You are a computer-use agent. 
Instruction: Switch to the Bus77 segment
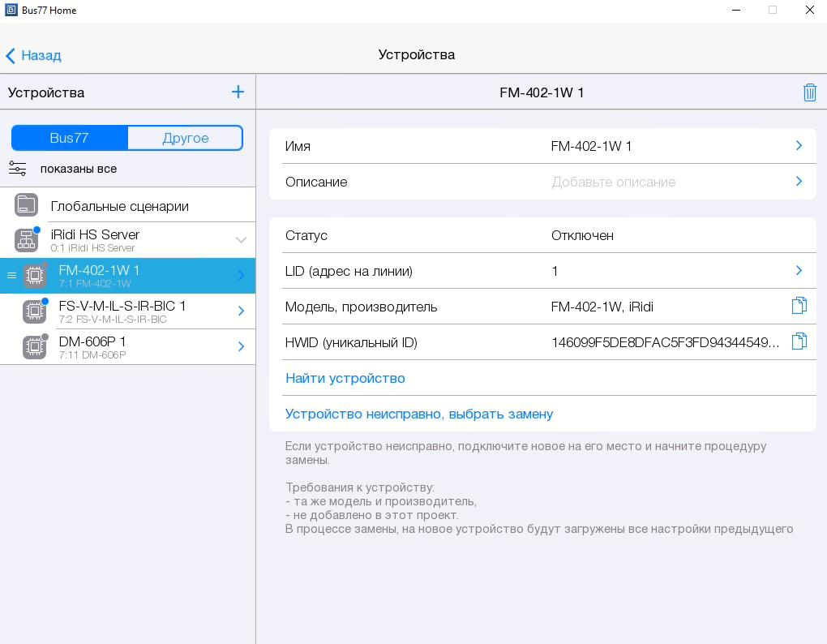pyautogui.click(x=69, y=138)
